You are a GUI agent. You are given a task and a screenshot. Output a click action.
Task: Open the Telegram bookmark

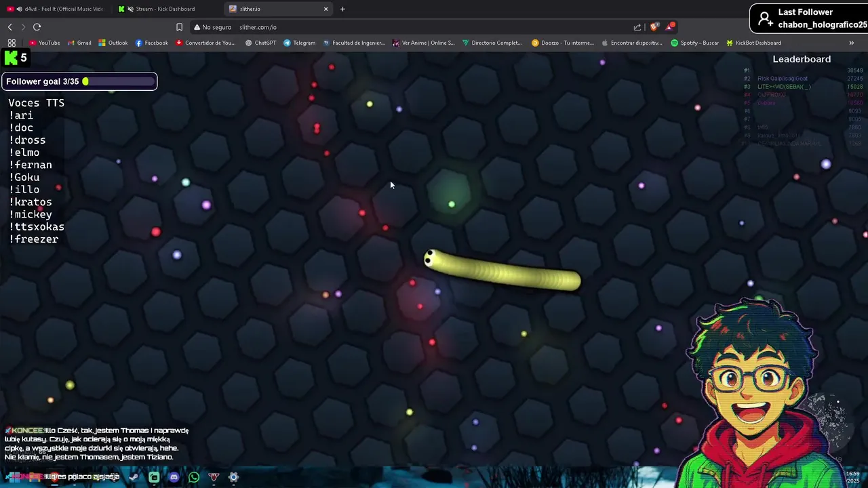tap(300, 43)
